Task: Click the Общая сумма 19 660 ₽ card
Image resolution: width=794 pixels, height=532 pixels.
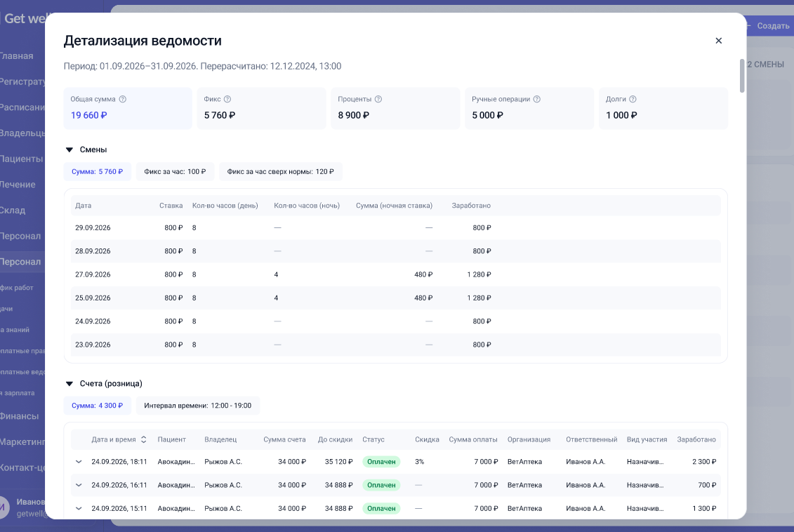Action: (128, 108)
